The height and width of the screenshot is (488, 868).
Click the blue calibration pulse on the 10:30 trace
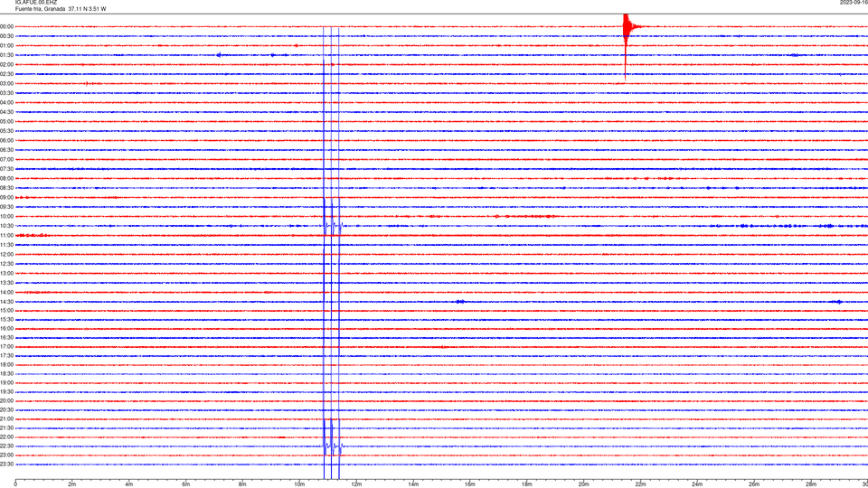point(333,226)
